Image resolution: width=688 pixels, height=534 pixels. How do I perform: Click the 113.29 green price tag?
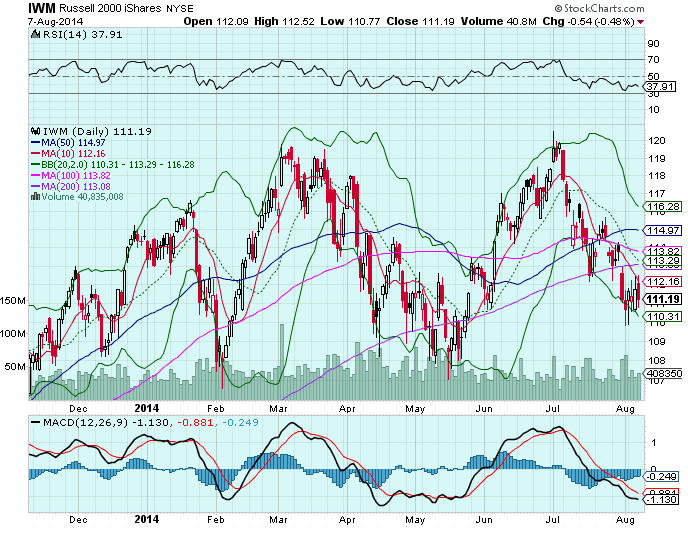663,261
